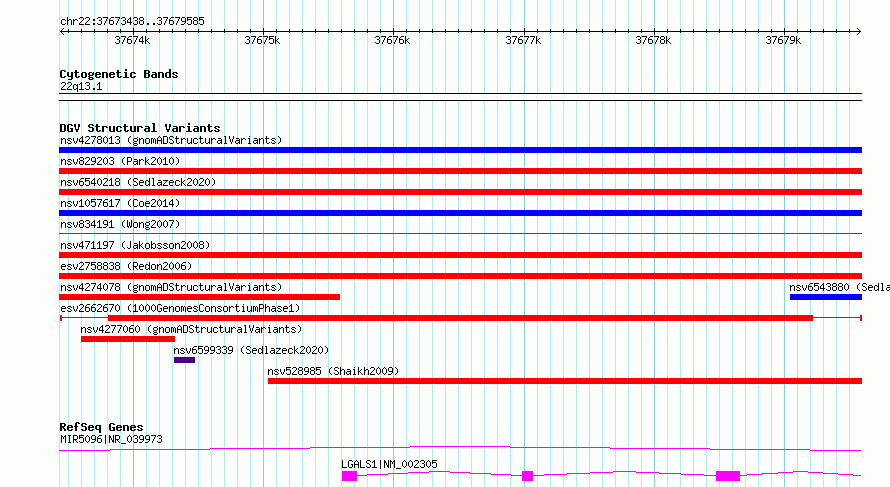This screenshot has height=487, width=890.
Task: Click the 37679k ruler tick label
Action: (x=783, y=40)
